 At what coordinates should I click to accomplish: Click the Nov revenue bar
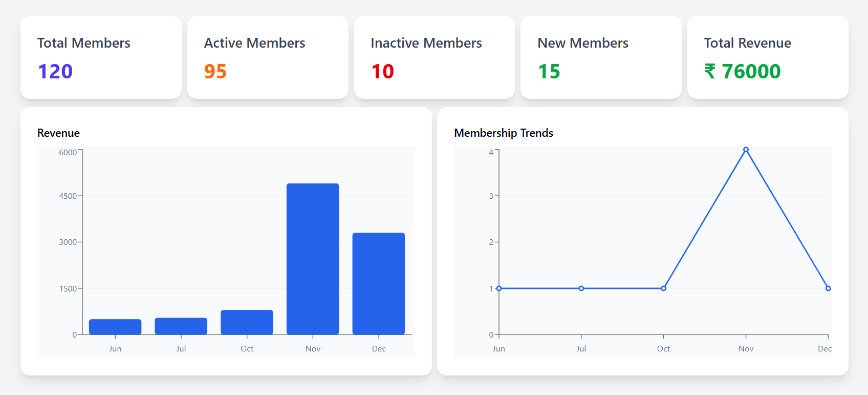pyautogui.click(x=313, y=259)
